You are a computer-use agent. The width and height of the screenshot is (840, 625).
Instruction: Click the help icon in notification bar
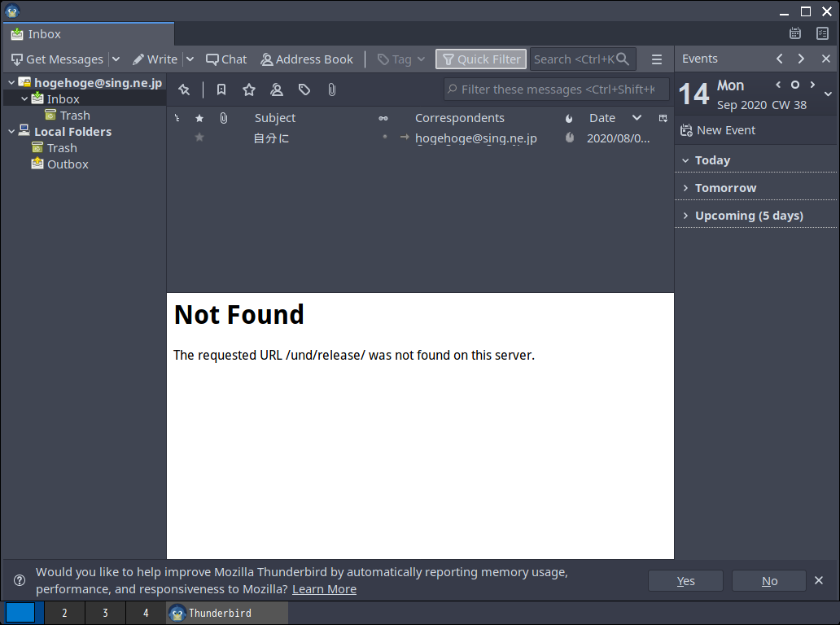tap(20, 580)
